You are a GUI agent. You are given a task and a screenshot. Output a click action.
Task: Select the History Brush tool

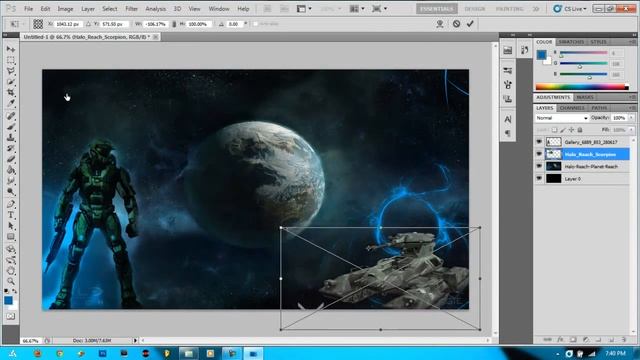[x=11, y=148]
